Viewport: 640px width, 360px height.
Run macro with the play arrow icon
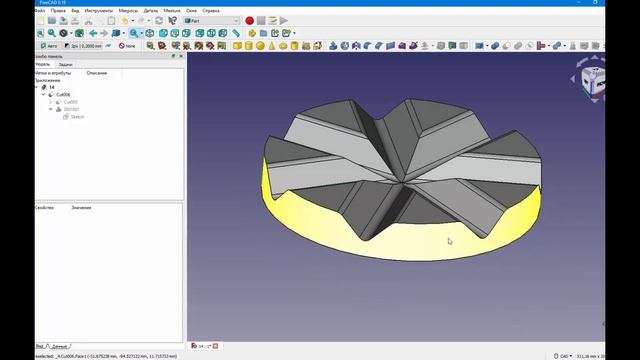(284, 20)
